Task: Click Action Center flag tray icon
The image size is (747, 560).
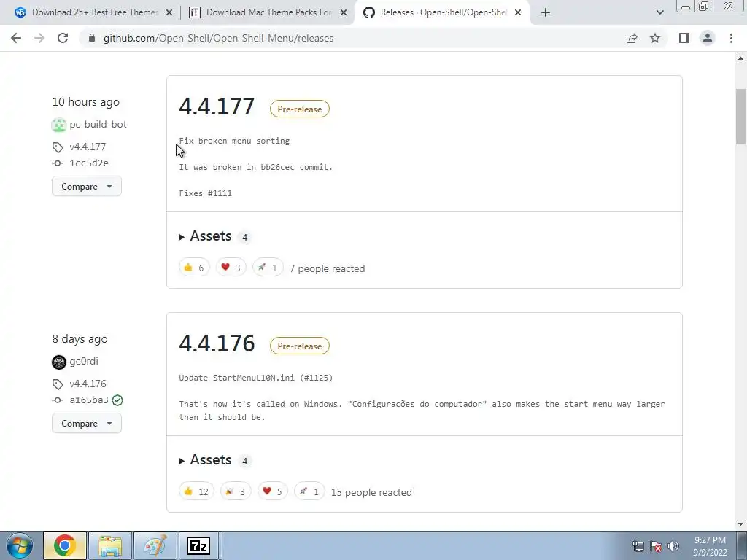Action: click(x=656, y=546)
